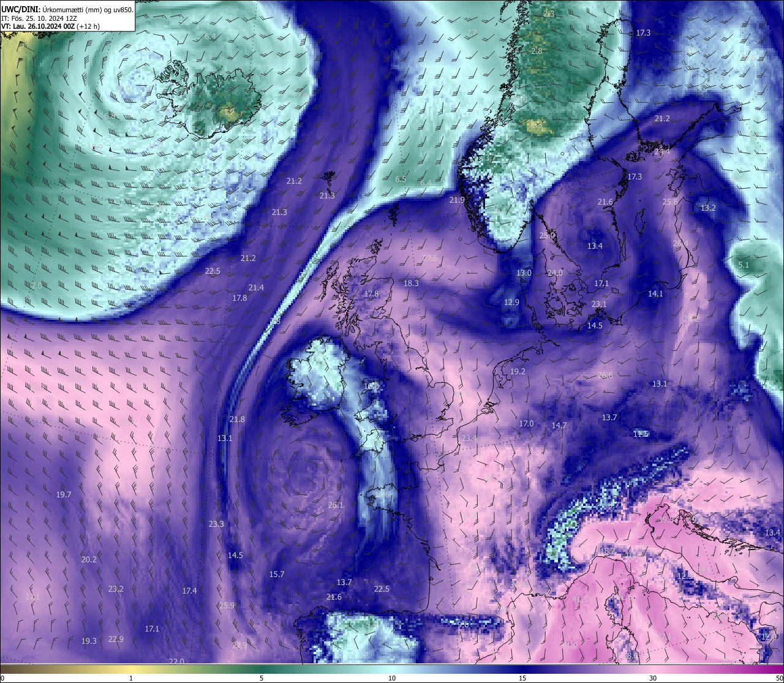Click the 17.0 value on the map
The width and height of the screenshot is (784, 683).
(x=526, y=423)
